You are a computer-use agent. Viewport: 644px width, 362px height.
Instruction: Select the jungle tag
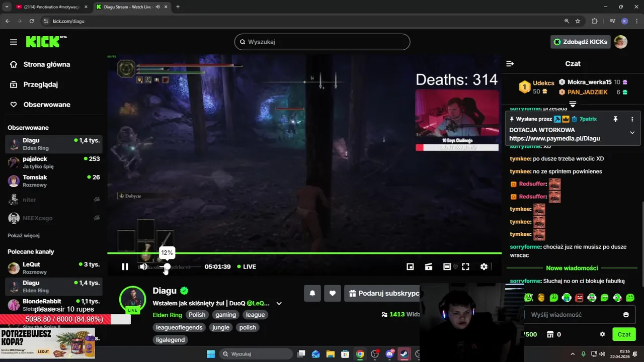220,327
